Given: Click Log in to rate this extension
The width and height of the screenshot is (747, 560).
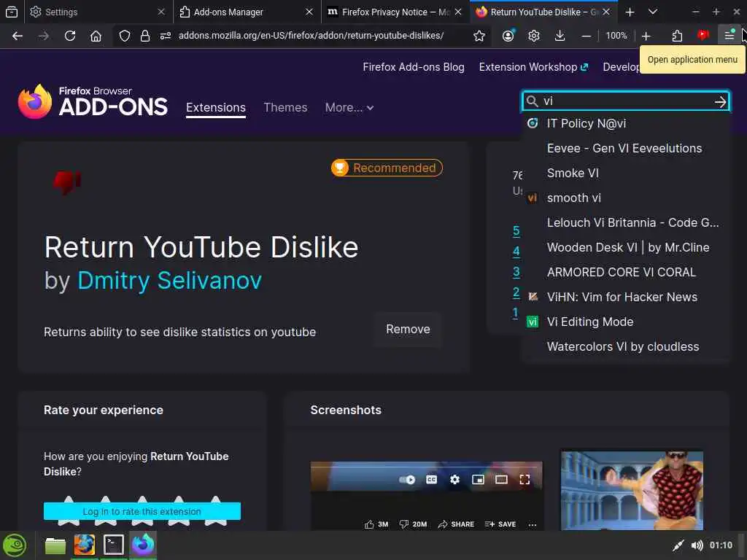Looking at the screenshot, I should click(x=142, y=511).
